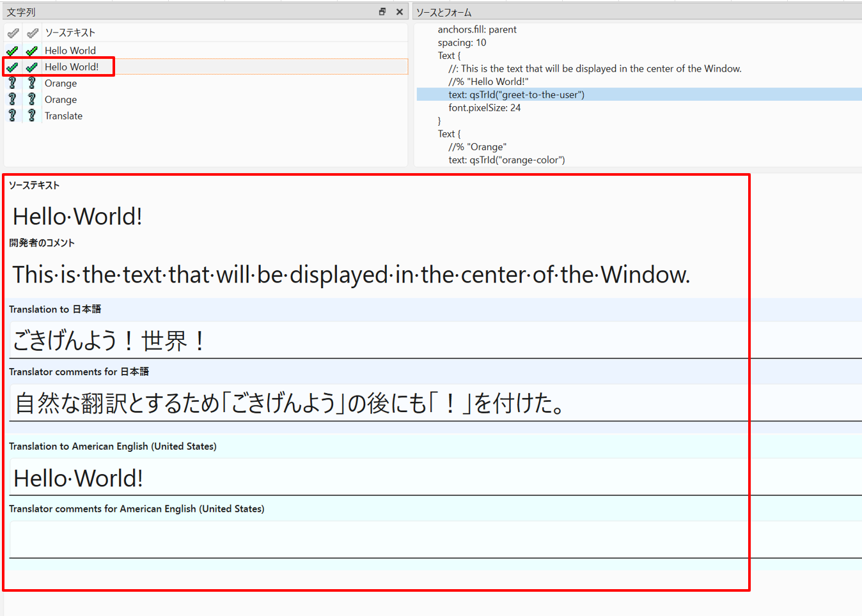Click the second gray checkmark column header
862x616 pixels.
32,33
